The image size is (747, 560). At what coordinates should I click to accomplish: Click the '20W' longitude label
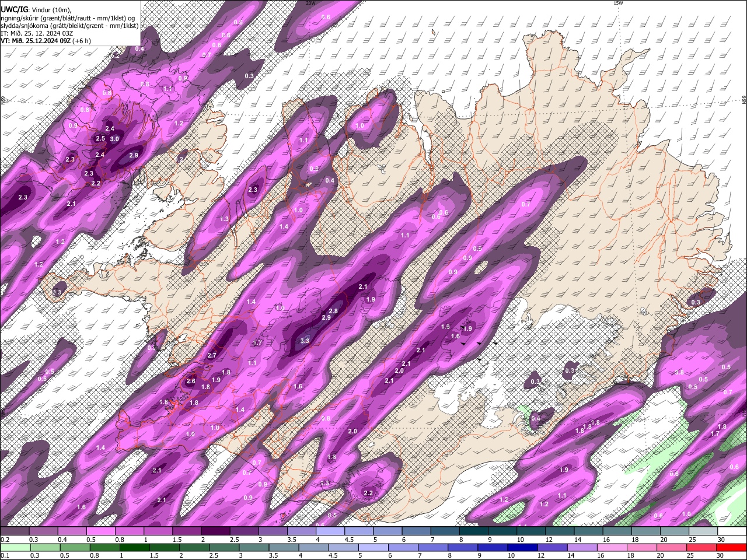310,3
